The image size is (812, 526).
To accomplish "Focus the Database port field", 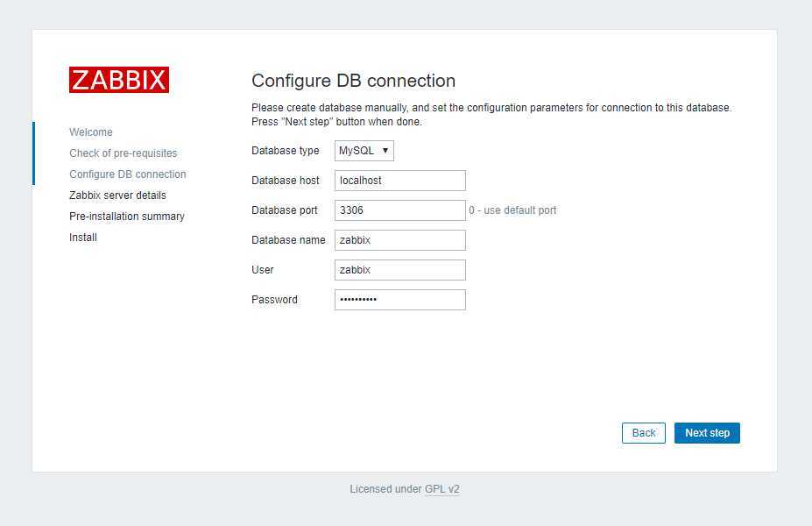I will pos(400,210).
